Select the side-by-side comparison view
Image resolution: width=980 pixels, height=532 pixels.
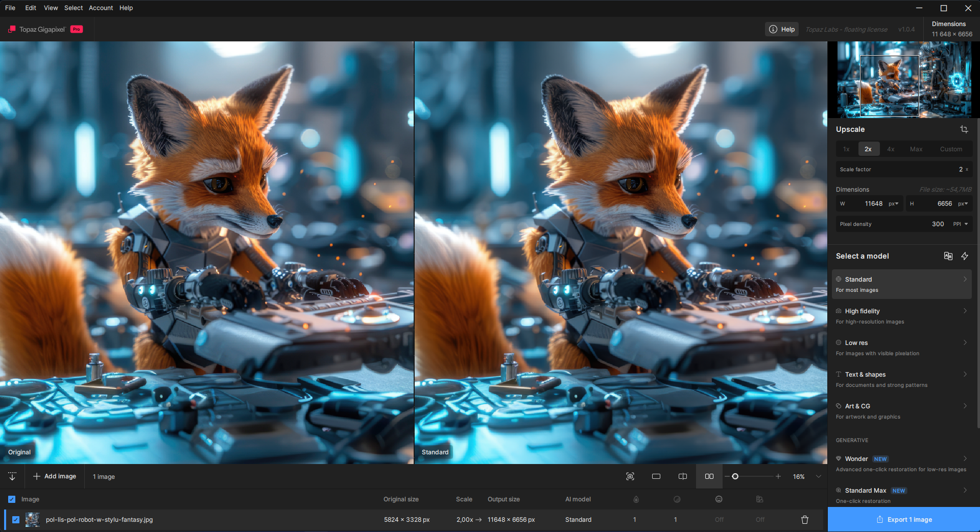pos(709,476)
